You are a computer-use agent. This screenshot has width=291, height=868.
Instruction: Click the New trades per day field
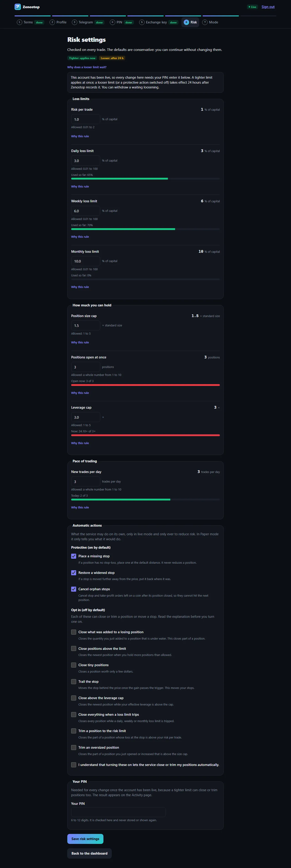coord(86,482)
